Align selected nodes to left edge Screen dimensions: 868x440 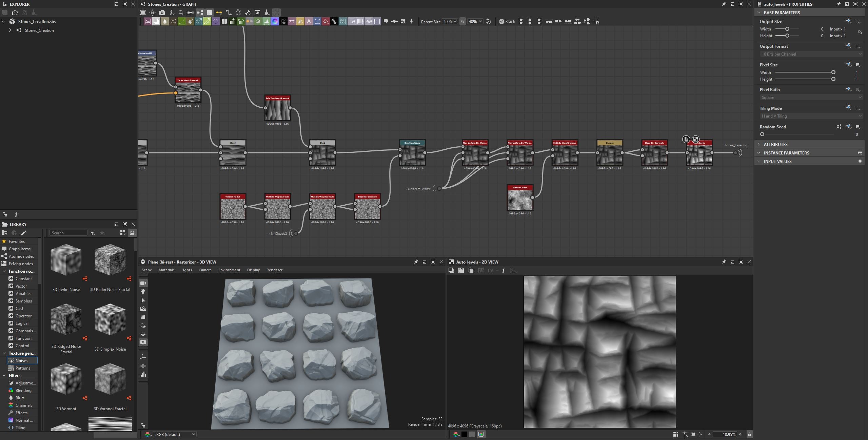[521, 22]
